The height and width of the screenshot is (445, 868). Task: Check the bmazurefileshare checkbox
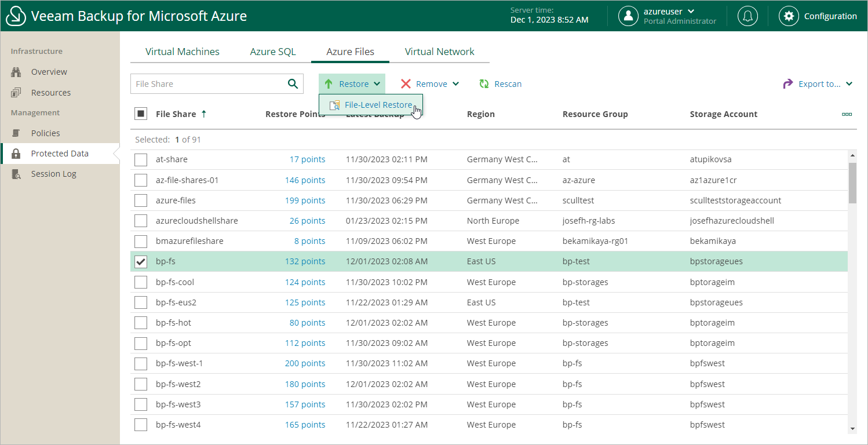[x=141, y=241]
